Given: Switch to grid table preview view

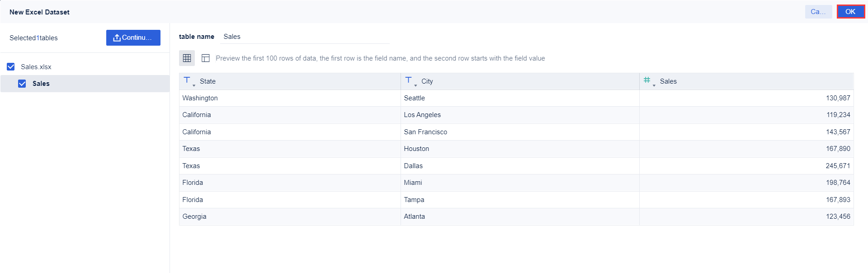Looking at the screenshot, I should [187, 58].
